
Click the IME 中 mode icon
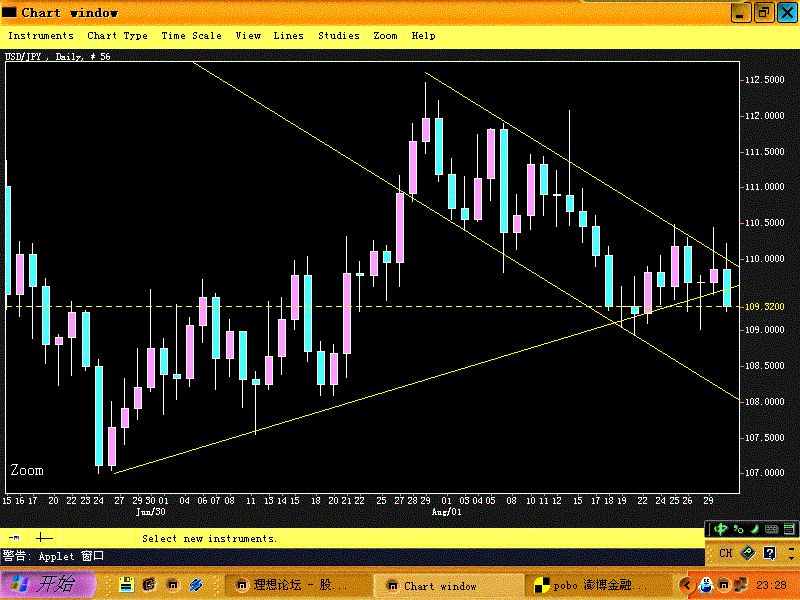pos(720,529)
